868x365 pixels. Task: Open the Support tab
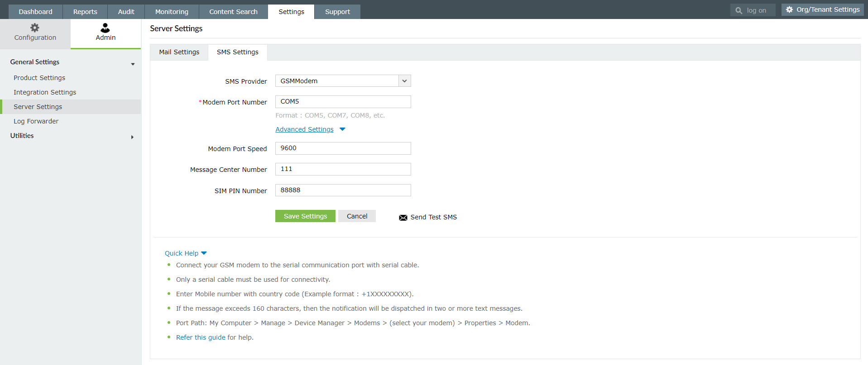(337, 12)
